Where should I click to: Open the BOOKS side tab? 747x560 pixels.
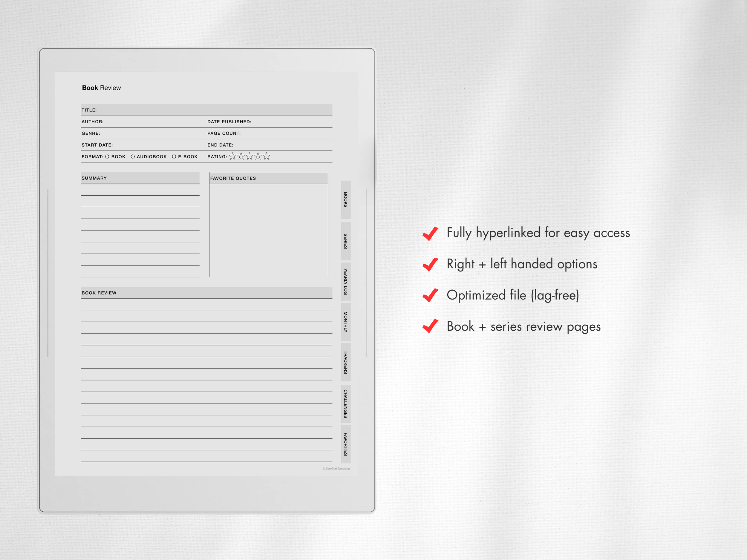point(345,200)
